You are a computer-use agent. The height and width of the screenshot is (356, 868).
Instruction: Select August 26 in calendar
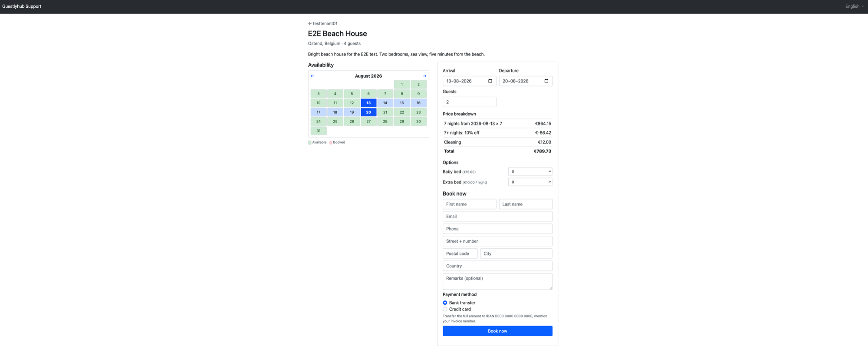[352, 122]
